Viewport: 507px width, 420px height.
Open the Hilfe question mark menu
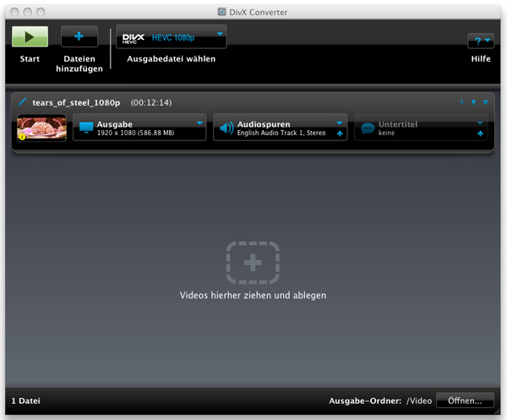(x=481, y=41)
